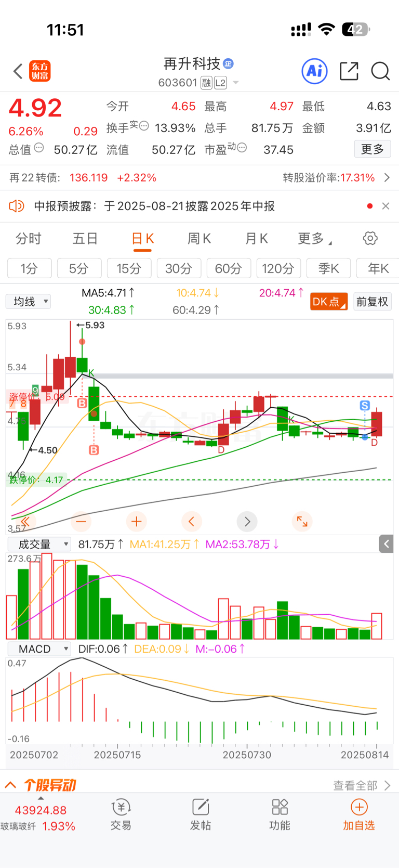
Task: Move chart right with arrow button
Action: [247, 521]
